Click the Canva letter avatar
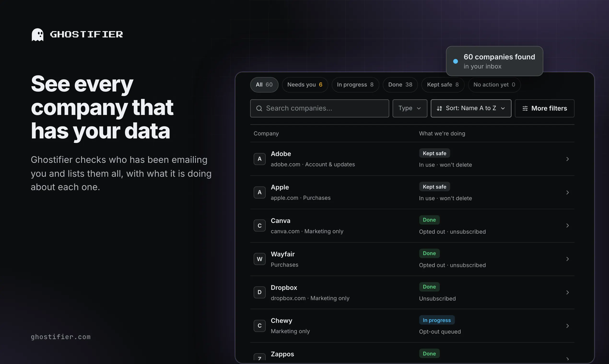609x364 pixels. click(260, 226)
